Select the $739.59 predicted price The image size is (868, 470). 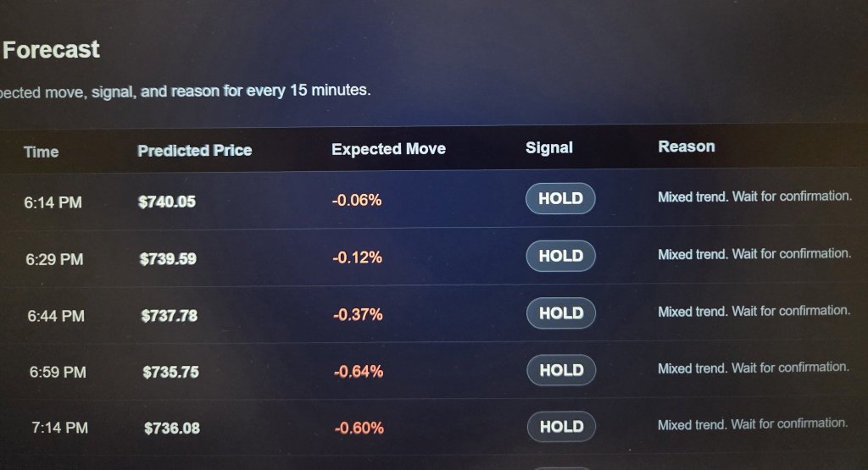tap(168, 259)
